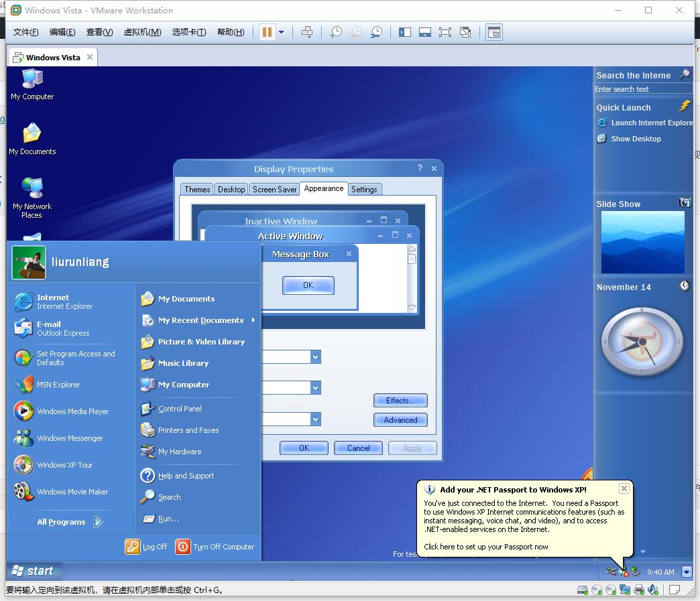The image size is (700, 601).
Task: Click the VMware sound card status icon
Action: 652,590
